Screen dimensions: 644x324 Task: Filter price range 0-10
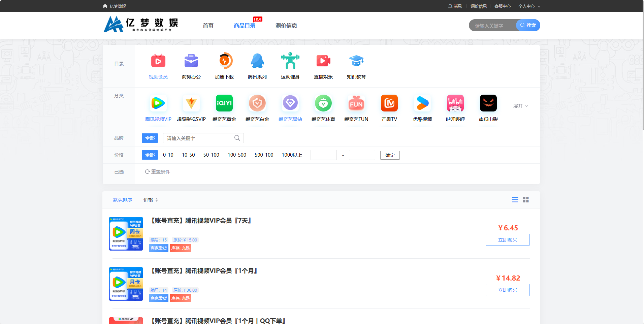click(x=168, y=155)
